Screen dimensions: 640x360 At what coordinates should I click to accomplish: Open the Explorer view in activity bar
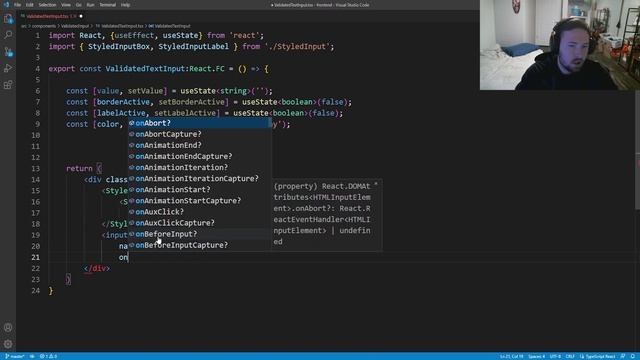click(x=8, y=19)
